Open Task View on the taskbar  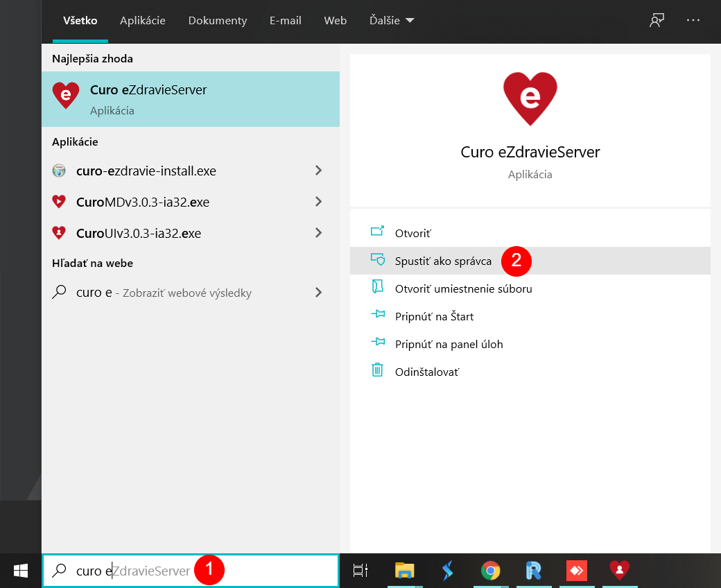(x=360, y=571)
